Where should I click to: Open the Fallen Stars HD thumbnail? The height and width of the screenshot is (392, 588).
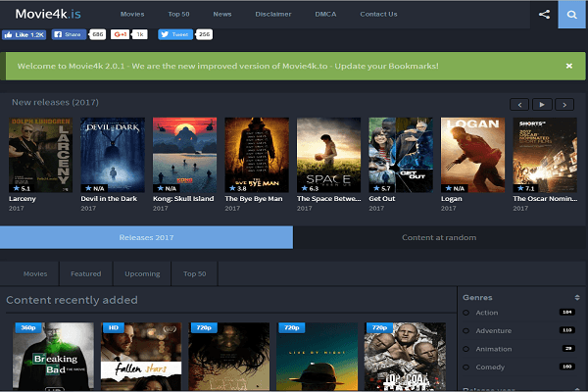[x=141, y=356]
